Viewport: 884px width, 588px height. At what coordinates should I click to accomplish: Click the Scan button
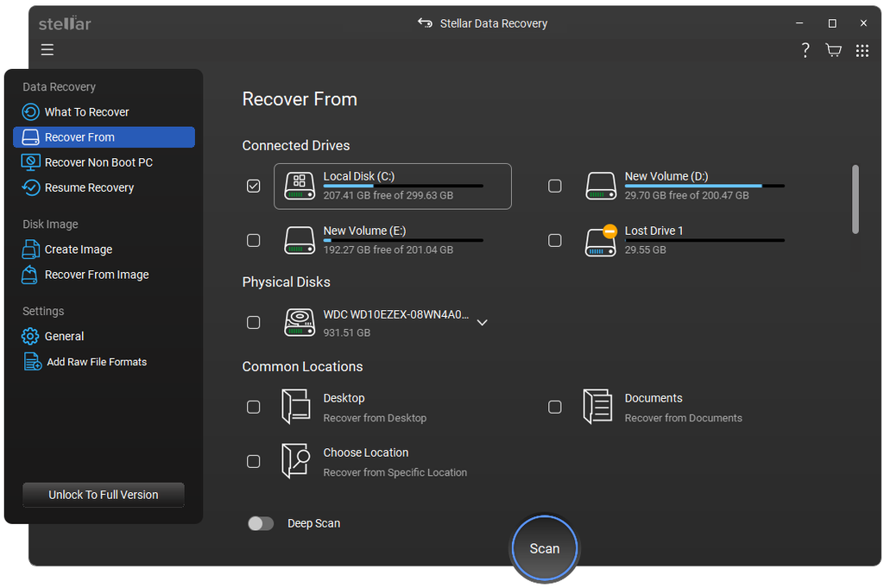coord(545,548)
